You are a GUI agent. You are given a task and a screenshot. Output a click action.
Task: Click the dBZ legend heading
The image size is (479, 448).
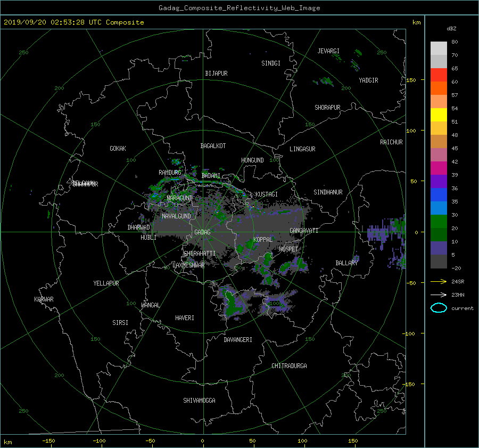pos(451,29)
